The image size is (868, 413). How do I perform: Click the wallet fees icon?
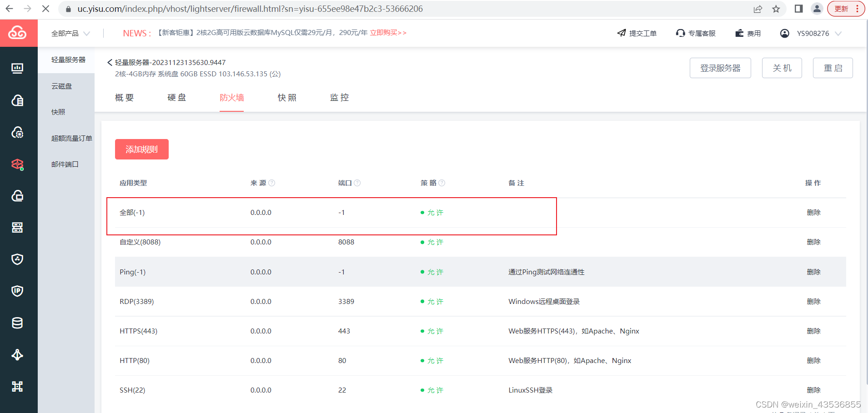[739, 33]
